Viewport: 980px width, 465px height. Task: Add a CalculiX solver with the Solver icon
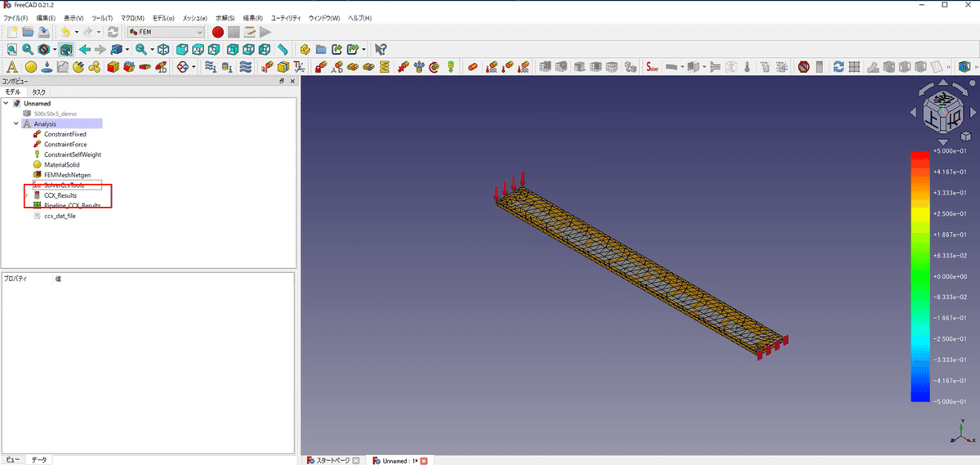tap(652, 66)
